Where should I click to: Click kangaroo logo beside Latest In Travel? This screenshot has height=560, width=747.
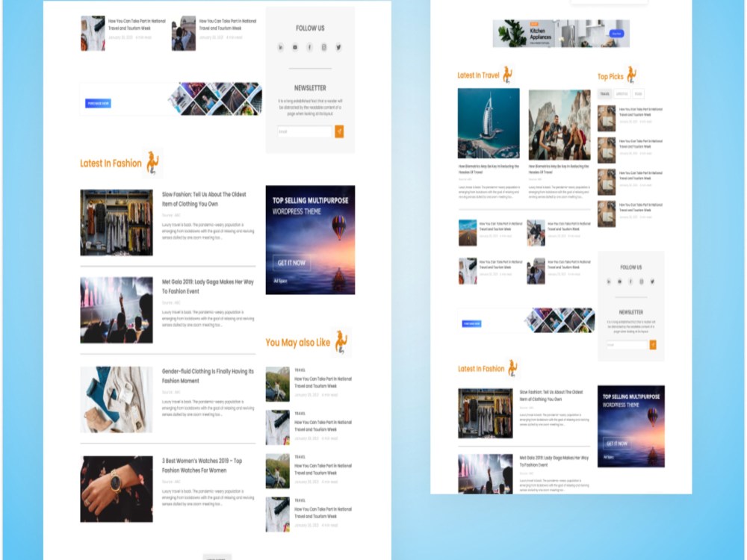(x=508, y=75)
